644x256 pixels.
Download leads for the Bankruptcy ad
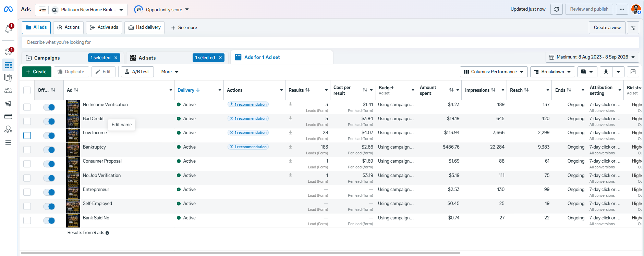(x=290, y=147)
